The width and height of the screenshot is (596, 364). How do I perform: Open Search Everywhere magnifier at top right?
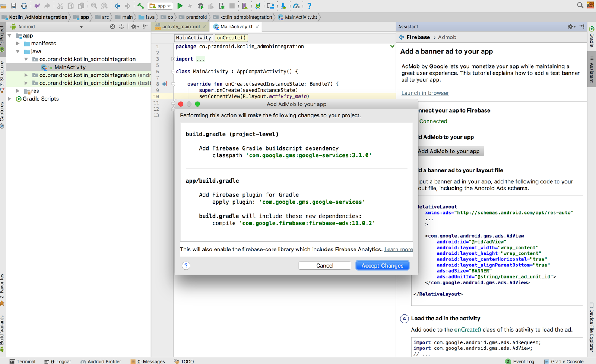pyautogui.click(x=580, y=5)
